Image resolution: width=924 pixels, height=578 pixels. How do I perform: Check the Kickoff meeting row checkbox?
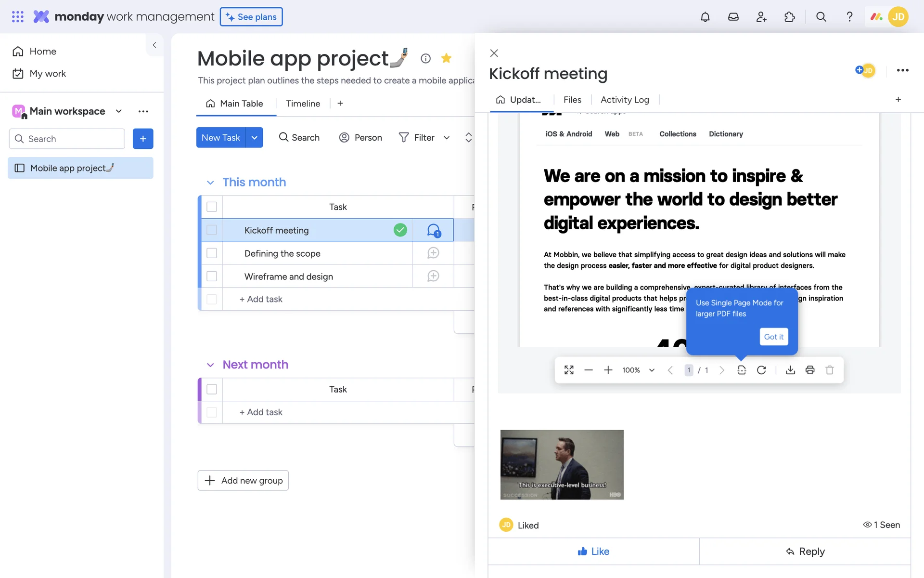pyautogui.click(x=212, y=230)
